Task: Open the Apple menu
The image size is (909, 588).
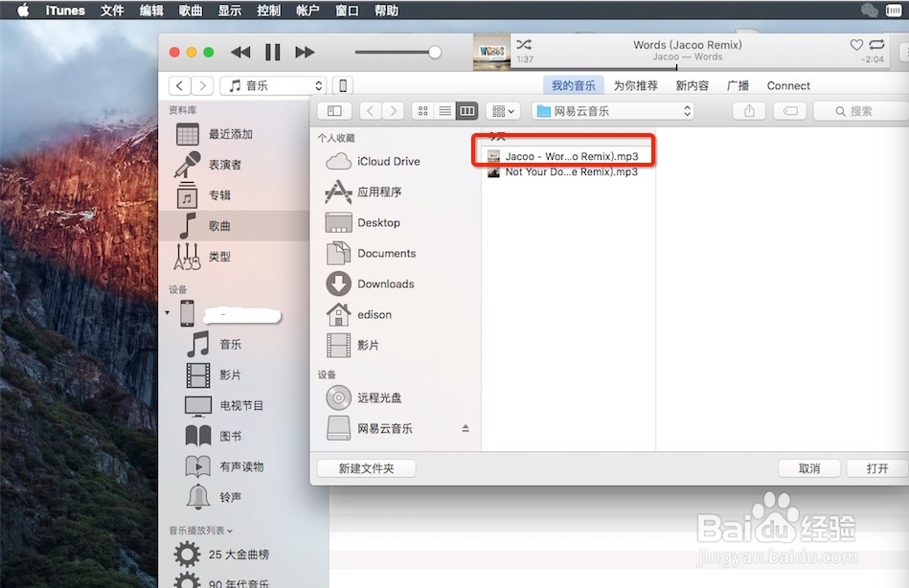Action: [23, 10]
